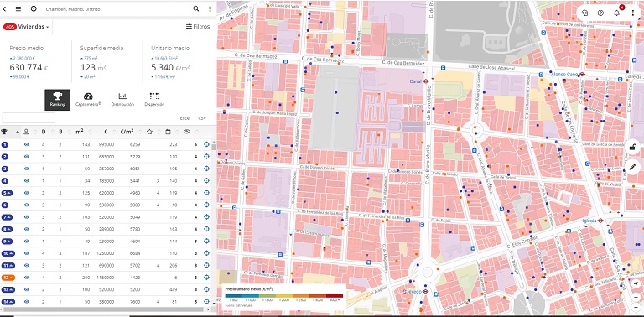The image size is (644, 317).
Task: Sort by the m² surface column
Action: [80, 132]
